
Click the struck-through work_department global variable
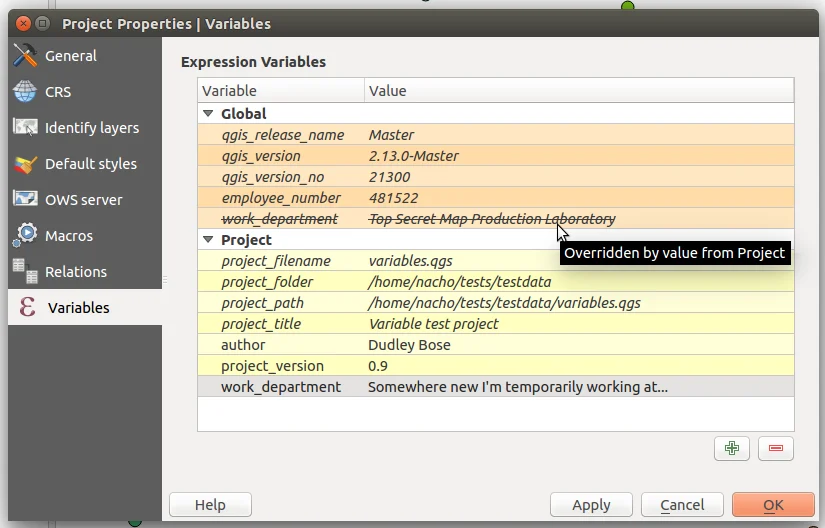tap(279, 219)
